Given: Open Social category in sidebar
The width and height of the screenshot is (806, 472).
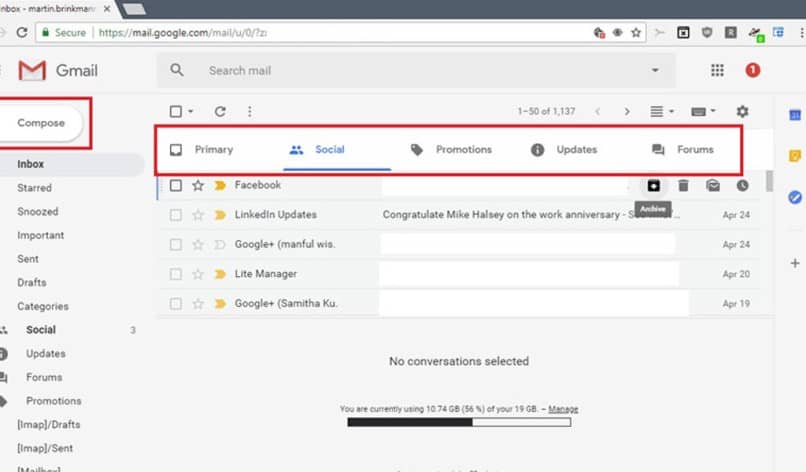Looking at the screenshot, I should point(41,330).
